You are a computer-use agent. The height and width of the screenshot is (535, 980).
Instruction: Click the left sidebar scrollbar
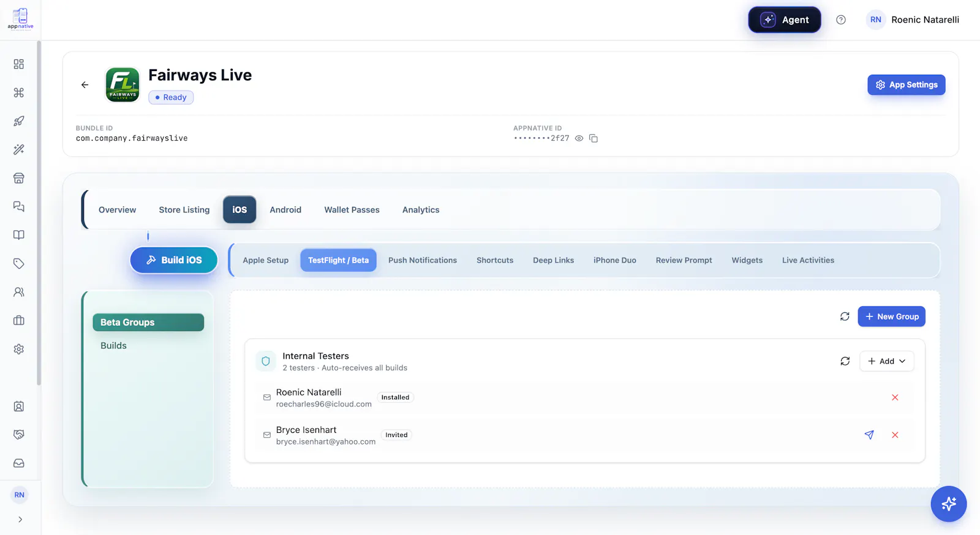pyautogui.click(x=39, y=213)
